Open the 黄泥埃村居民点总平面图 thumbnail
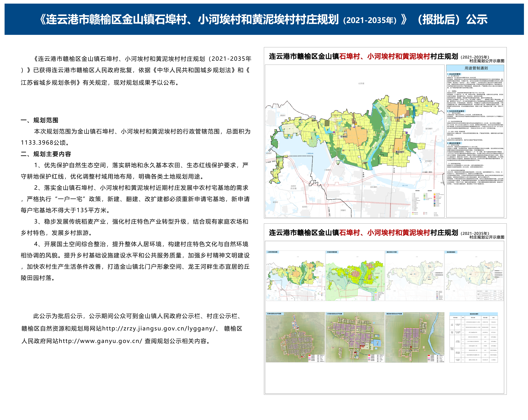The height and width of the screenshot is (420, 528). (415, 337)
